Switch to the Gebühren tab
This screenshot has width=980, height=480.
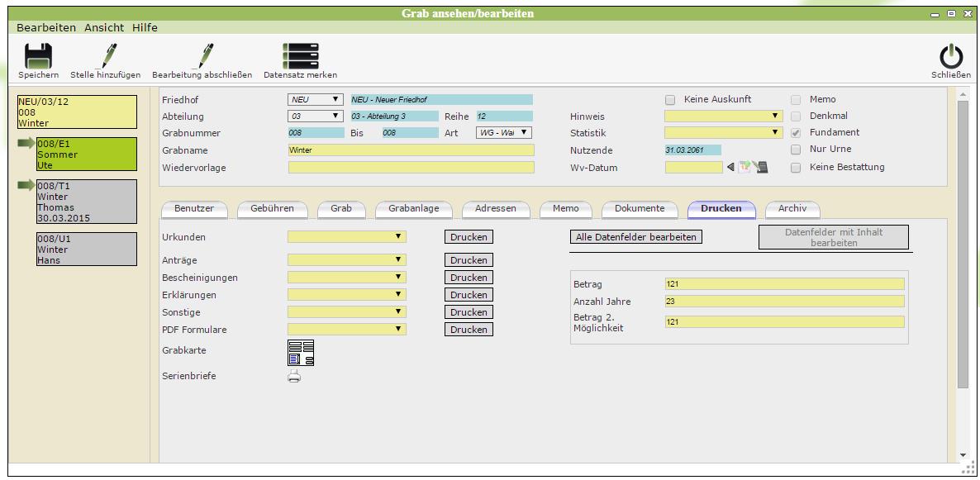click(272, 209)
